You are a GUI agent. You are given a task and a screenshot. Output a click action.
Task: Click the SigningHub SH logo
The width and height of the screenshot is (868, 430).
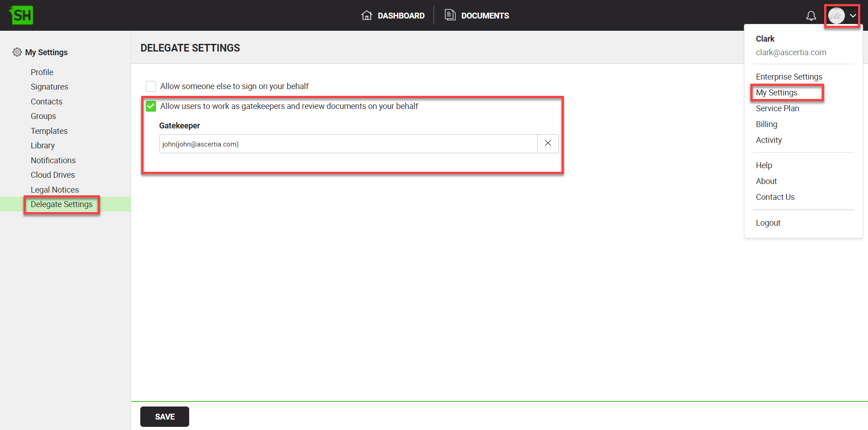point(21,15)
